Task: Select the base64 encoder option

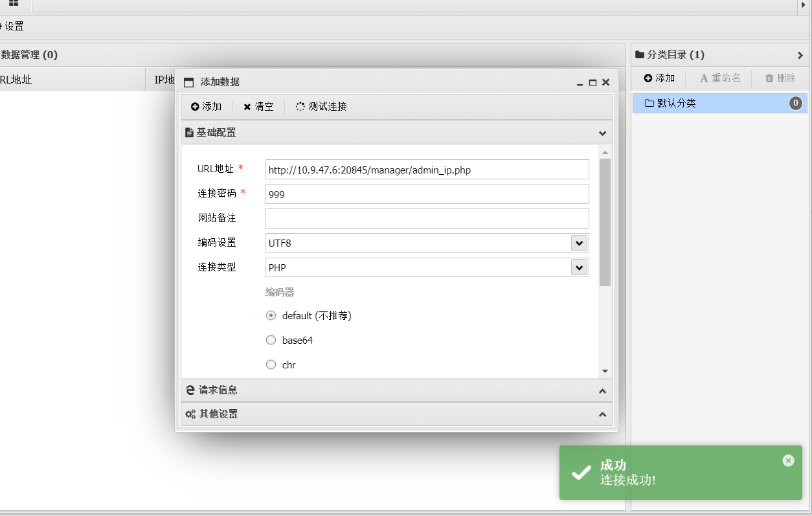Action: (x=271, y=341)
